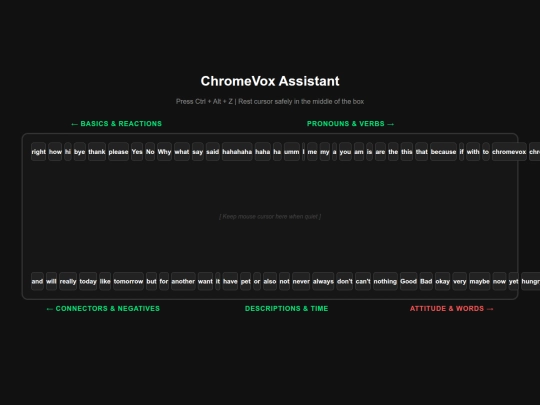
Task: Select the 'please' word button
Action: (x=118, y=152)
